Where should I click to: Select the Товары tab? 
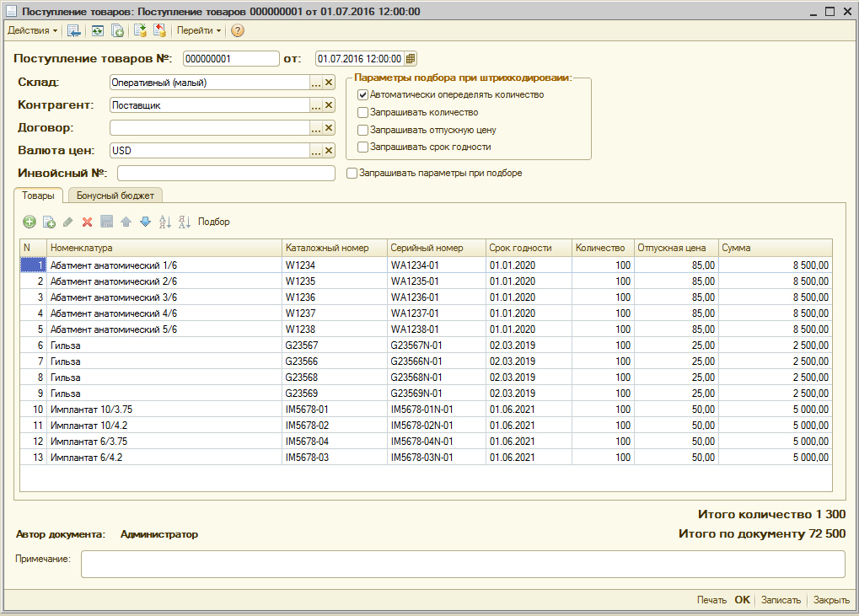(x=38, y=196)
